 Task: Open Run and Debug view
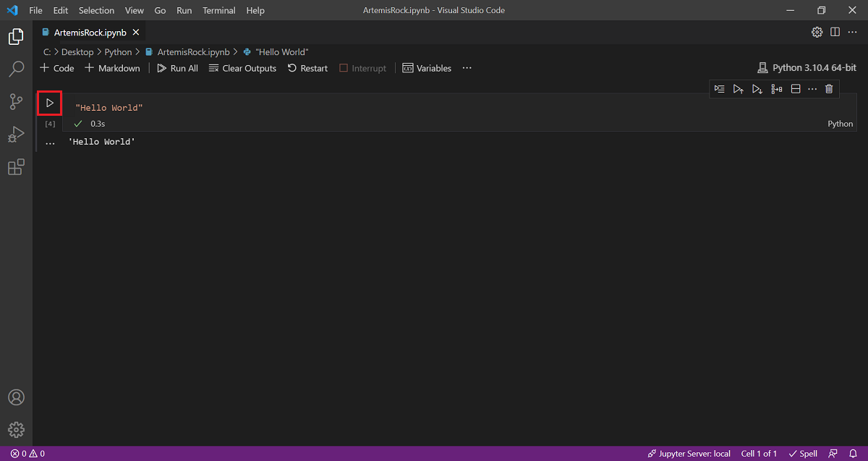[x=16, y=135]
